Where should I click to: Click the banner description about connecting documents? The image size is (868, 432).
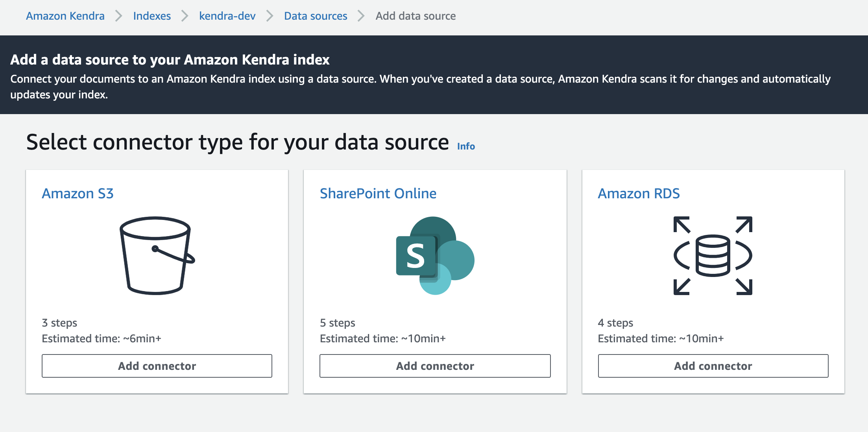(x=420, y=87)
